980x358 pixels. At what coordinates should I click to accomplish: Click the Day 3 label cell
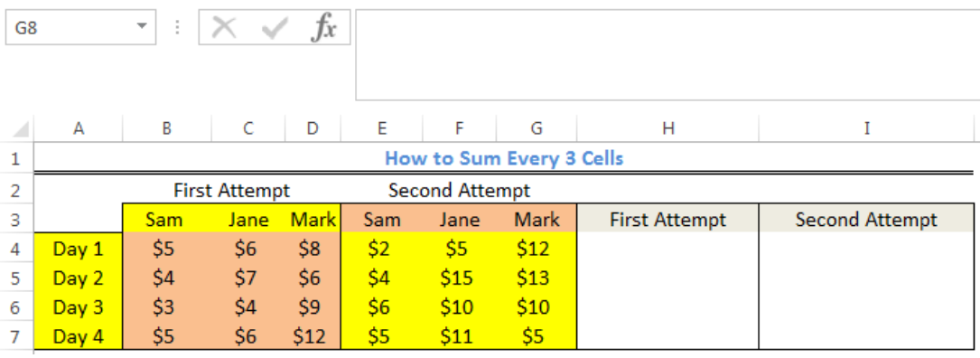[x=78, y=307]
